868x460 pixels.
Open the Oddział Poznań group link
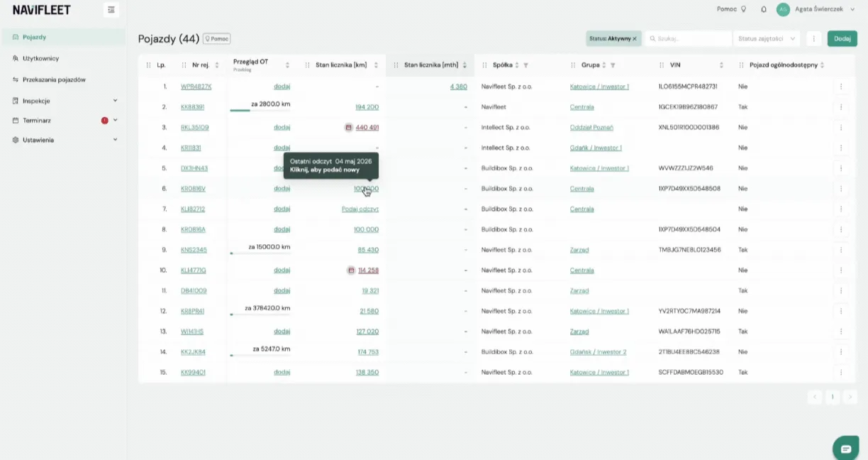(x=591, y=128)
